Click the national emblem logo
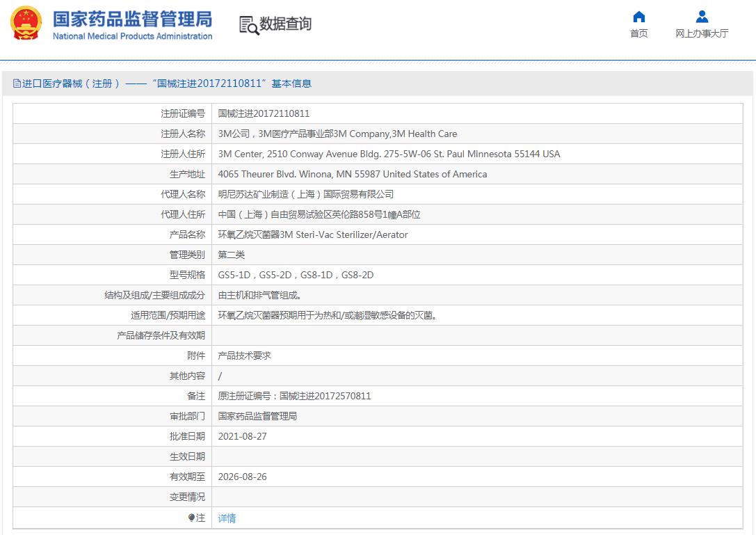756x535 pixels. 26,23
